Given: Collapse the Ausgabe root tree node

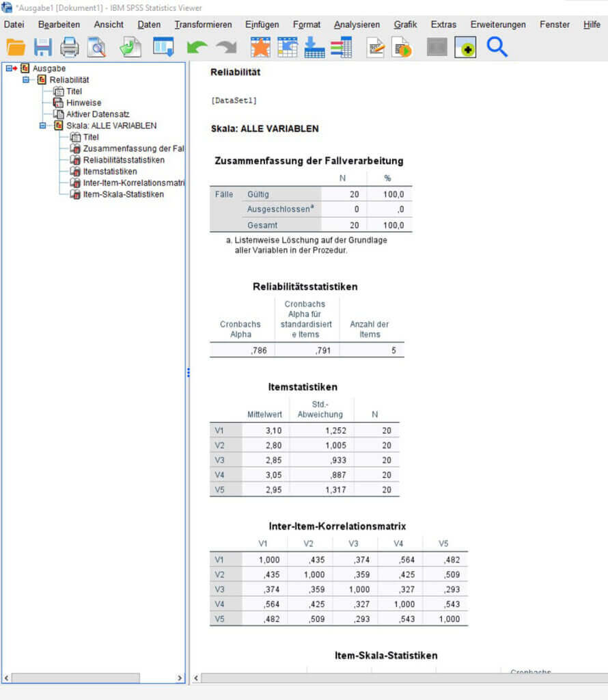Looking at the screenshot, I should coord(10,68).
